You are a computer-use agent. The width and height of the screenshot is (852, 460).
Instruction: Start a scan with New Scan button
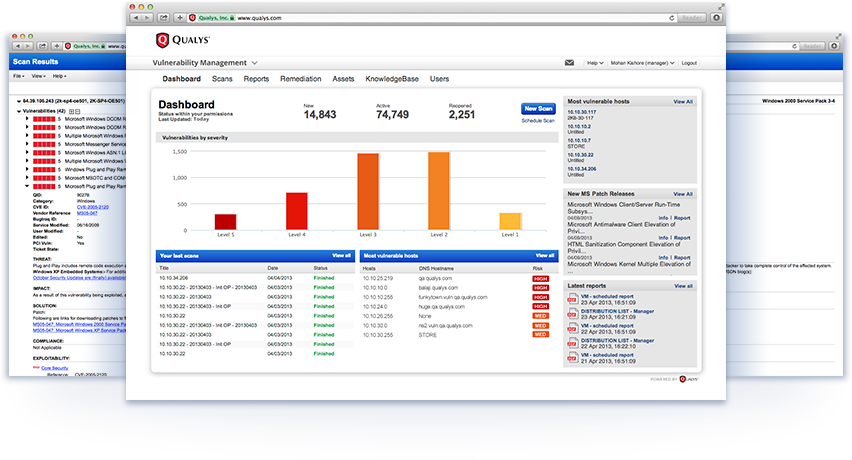[x=538, y=109]
